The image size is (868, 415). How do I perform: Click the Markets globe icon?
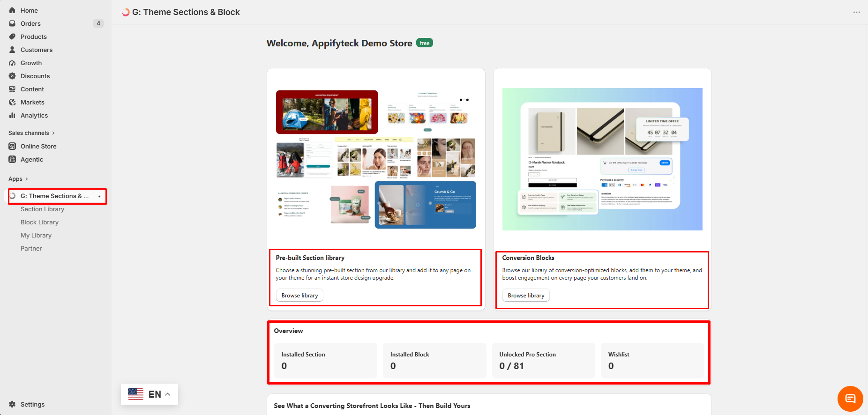click(x=12, y=102)
